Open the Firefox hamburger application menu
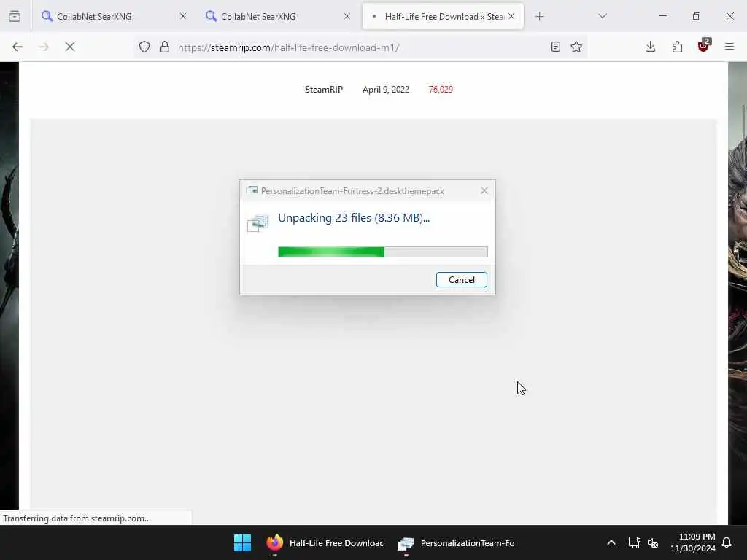Image resolution: width=747 pixels, height=560 pixels. click(729, 47)
